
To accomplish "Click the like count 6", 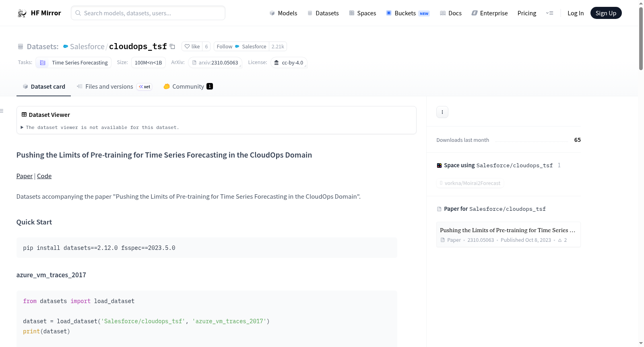I will (x=206, y=46).
